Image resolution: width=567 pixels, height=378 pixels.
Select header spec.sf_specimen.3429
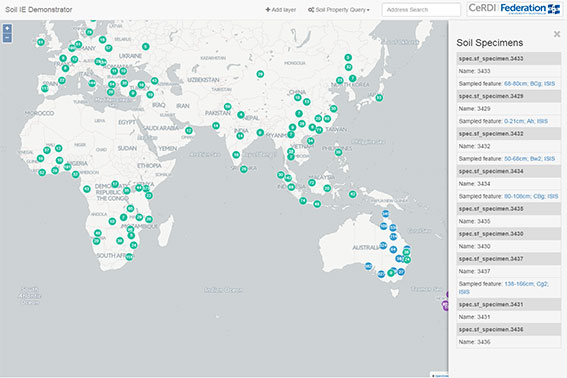pyautogui.click(x=509, y=96)
